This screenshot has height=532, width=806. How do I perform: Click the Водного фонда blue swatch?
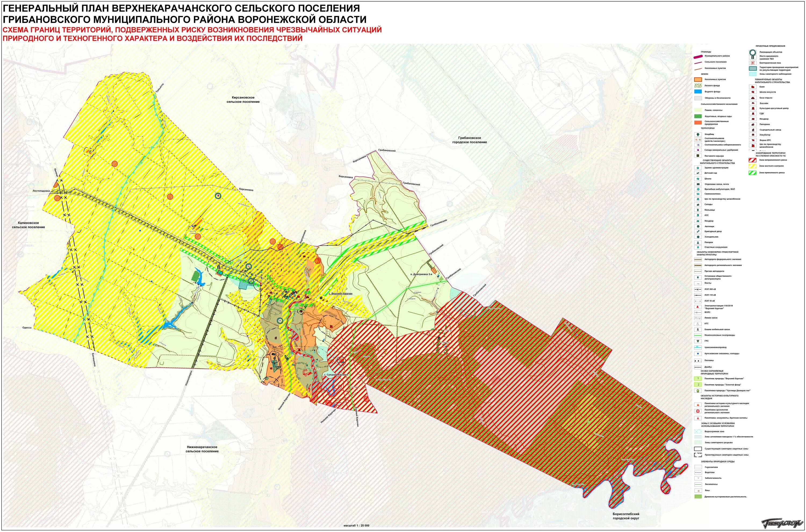click(x=698, y=92)
